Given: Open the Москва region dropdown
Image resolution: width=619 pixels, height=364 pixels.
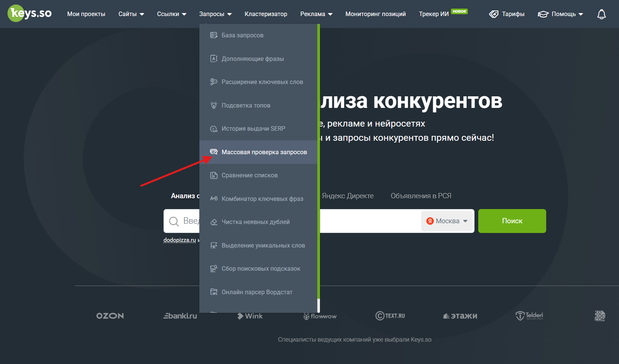Looking at the screenshot, I should pyautogui.click(x=448, y=221).
